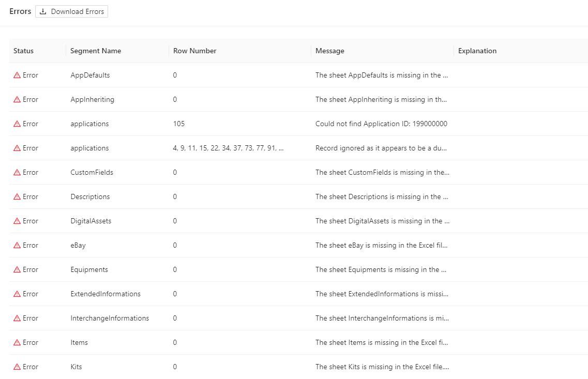Click the row numbers list 4, 9, 11, 15
Viewport: 588px width, 379px height.
pyautogui.click(x=228, y=148)
